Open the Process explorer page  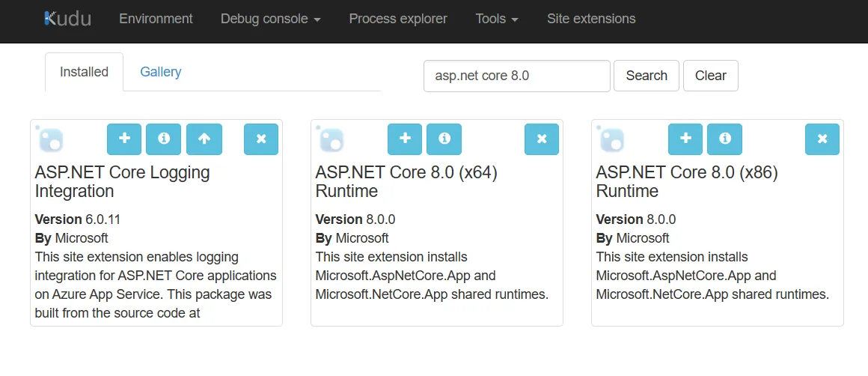coord(398,19)
